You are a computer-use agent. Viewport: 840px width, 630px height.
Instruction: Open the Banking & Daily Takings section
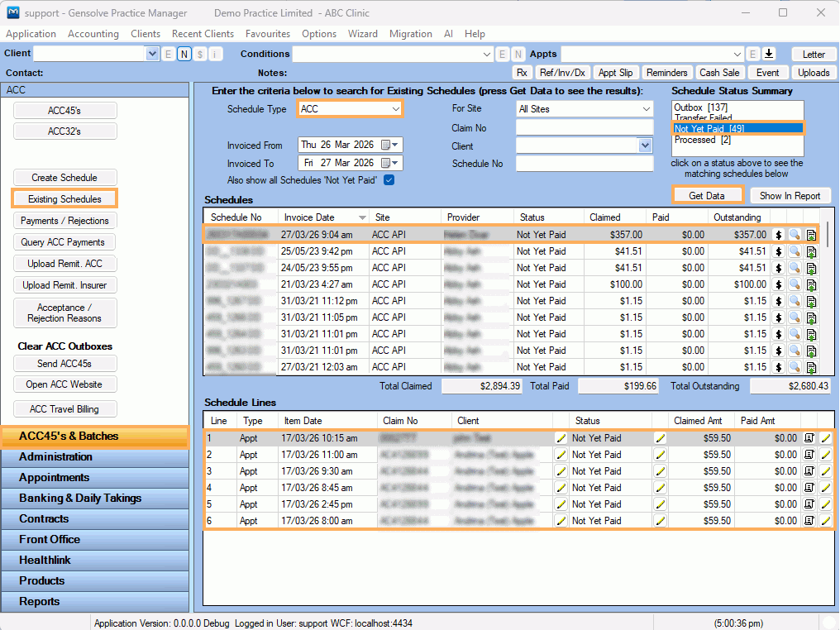point(95,499)
